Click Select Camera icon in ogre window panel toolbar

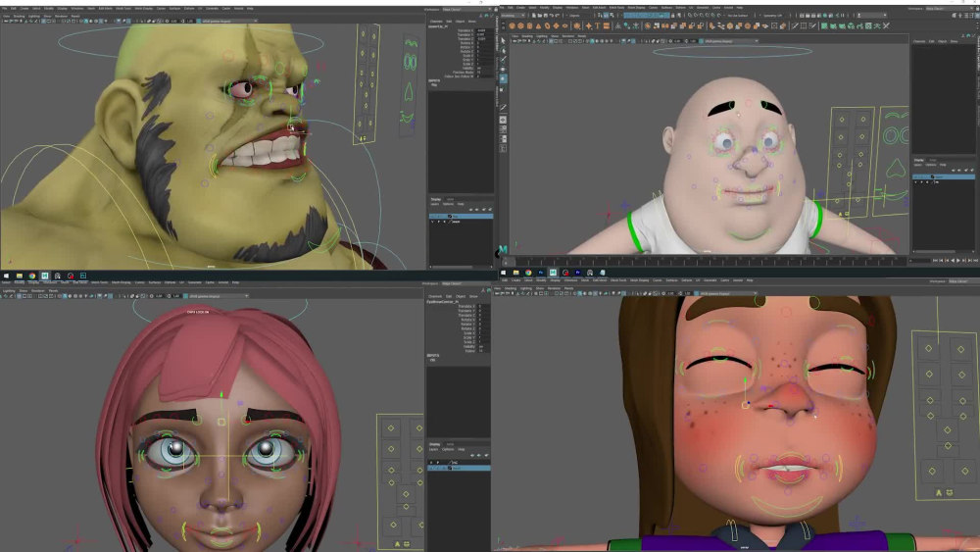(6, 22)
